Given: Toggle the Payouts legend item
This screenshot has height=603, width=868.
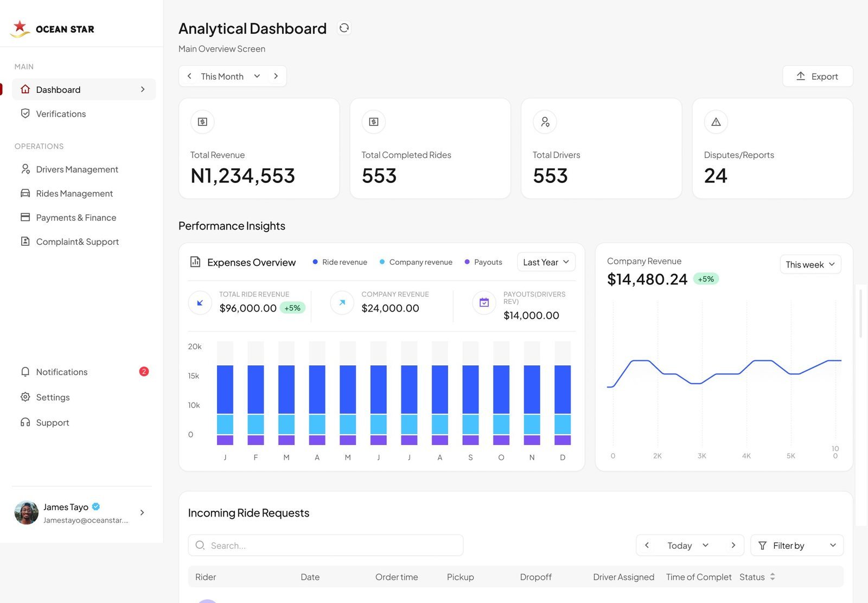Looking at the screenshot, I should (x=483, y=262).
